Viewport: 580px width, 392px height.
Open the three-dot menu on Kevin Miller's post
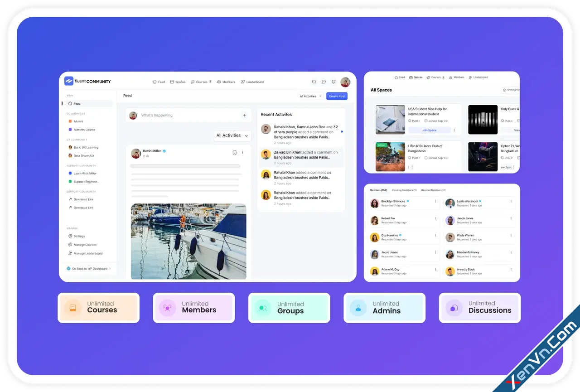pyautogui.click(x=243, y=153)
